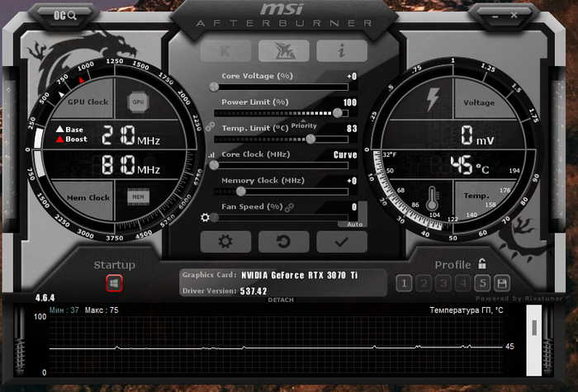Open the OC Scanner in top-left corner
578x392 pixels.
[x=66, y=15]
